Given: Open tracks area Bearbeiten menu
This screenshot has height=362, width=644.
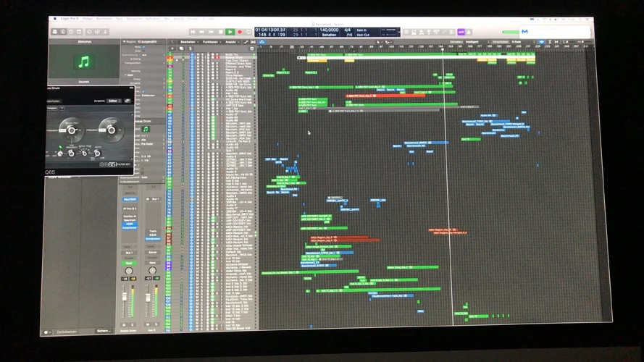Looking at the screenshot, I should click(189, 42).
